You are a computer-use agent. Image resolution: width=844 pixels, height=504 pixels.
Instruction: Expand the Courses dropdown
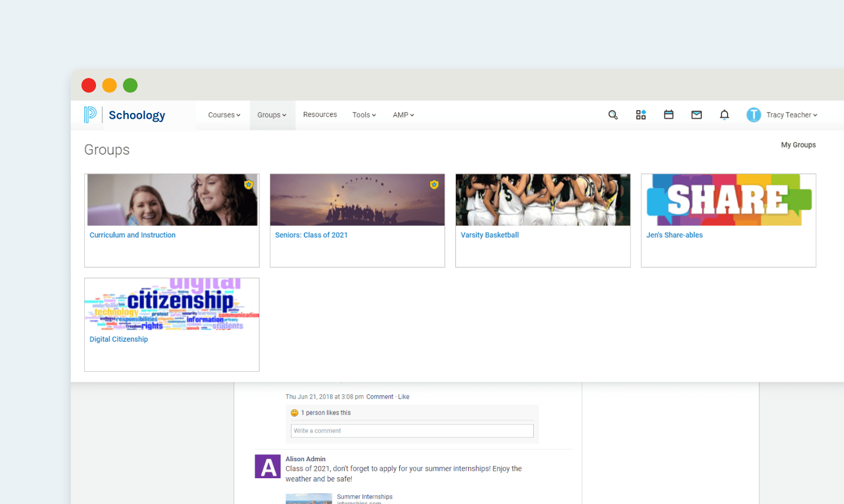click(x=224, y=115)
